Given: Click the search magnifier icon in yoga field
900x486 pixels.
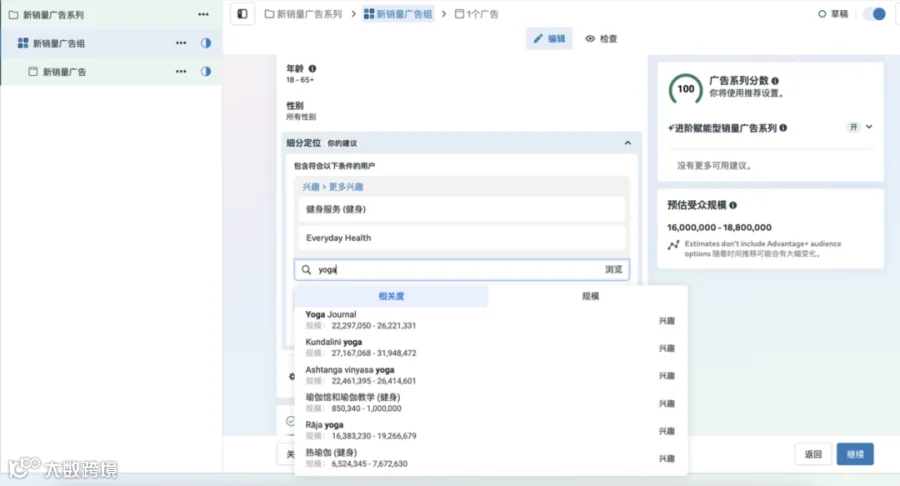Looking at the screenshot, I should click(x=307, y=270).
